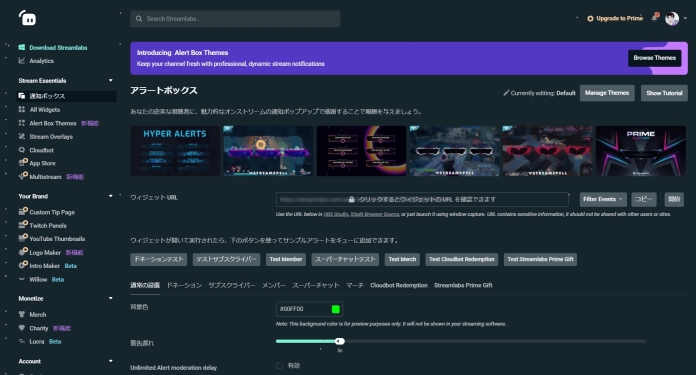Open the account dropdown arrow beside avatar
The height and width of the screenshot is (375, 696).
(685, 19)
